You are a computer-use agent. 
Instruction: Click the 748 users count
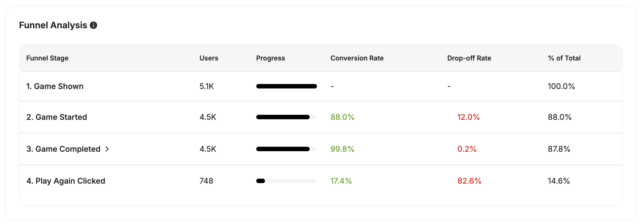(206, 181)
